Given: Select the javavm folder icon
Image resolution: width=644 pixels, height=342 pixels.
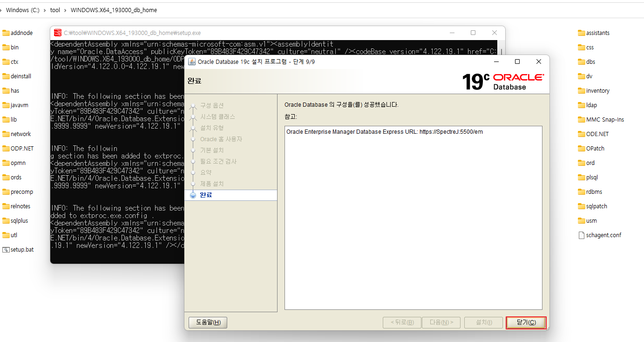Looking at the screenshot, I should coord(6,105).
